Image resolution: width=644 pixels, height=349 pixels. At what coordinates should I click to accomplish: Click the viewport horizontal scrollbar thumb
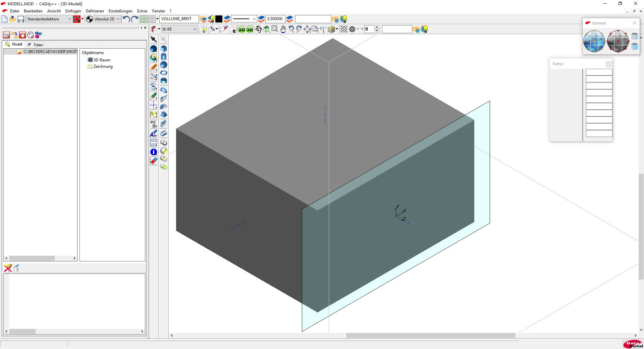click(x=430, y=335)
